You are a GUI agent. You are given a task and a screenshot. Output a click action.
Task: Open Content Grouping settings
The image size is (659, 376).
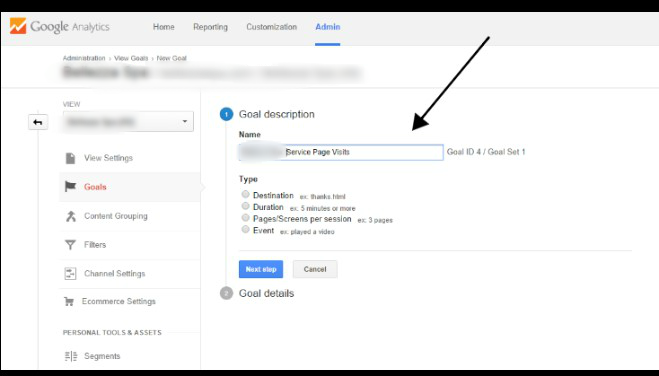(116, 216)
